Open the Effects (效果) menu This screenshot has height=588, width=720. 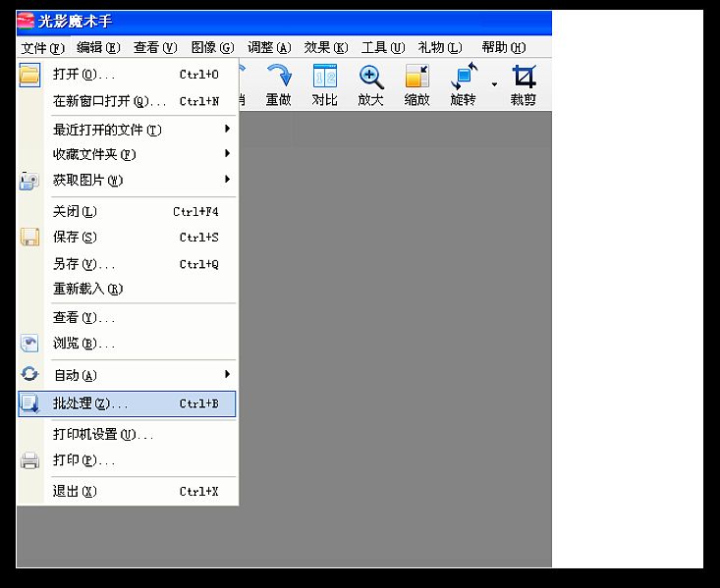(325, 47)
